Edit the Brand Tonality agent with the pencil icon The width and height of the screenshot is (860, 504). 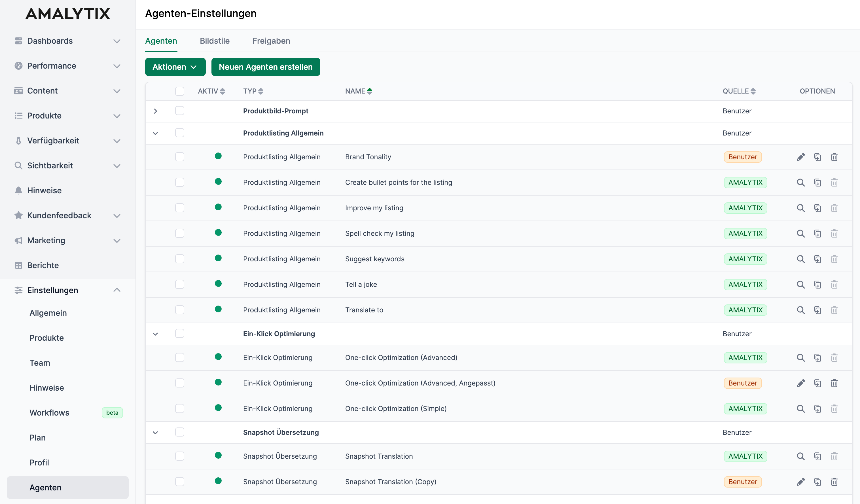801,157
